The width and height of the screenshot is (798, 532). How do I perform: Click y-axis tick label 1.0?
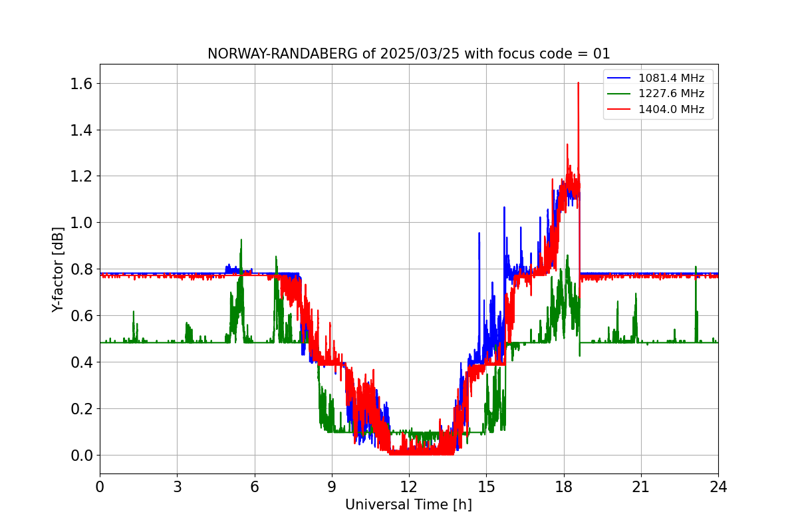(82, 223)
